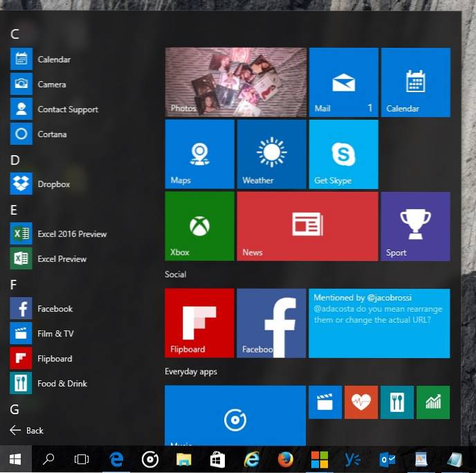Click the letter C group header

point(15,34)
